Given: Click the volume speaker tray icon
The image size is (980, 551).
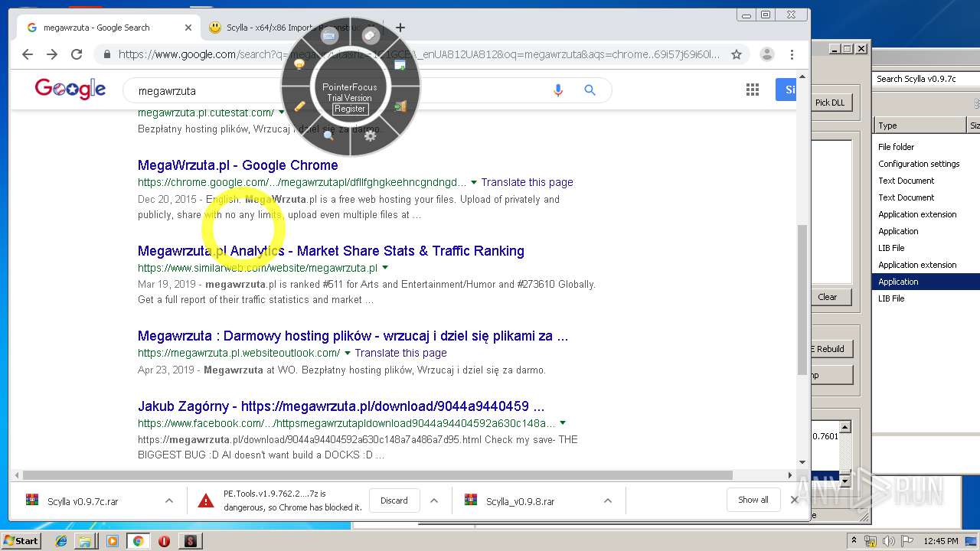Looking at the screenshot, I should point(889,541).
